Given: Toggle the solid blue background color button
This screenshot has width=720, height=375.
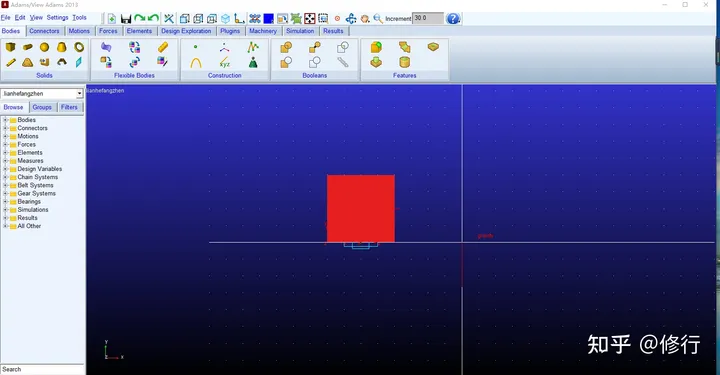Looking at the screenshot, I should point(269,18).
